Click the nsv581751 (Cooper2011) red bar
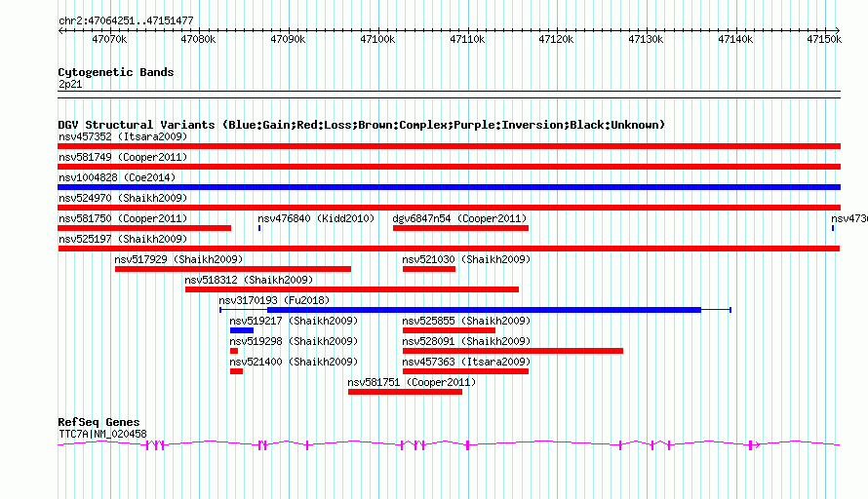Viewport: 868px width, 499px height. 405,392
